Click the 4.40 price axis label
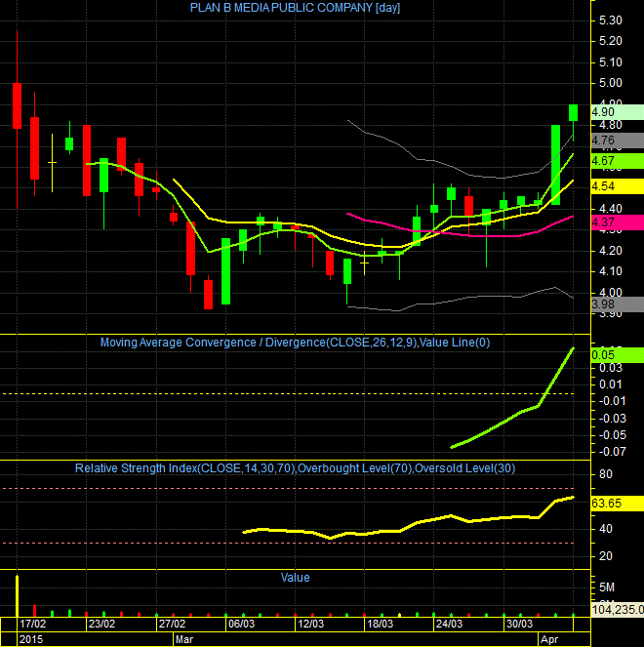 coord(611,209)
